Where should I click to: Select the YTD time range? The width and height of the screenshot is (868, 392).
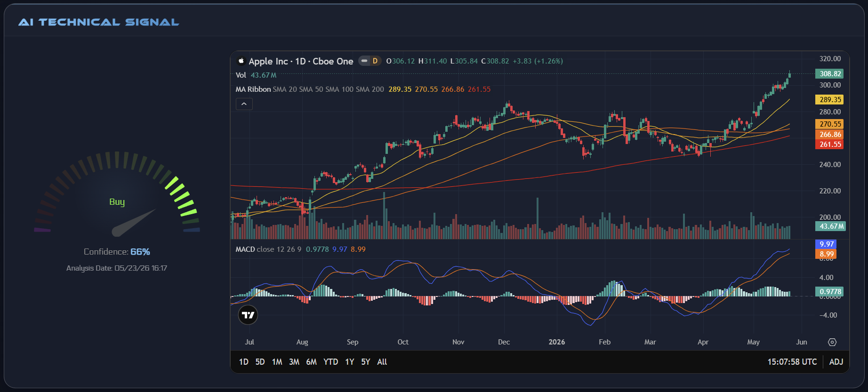(x=330, y=362)
